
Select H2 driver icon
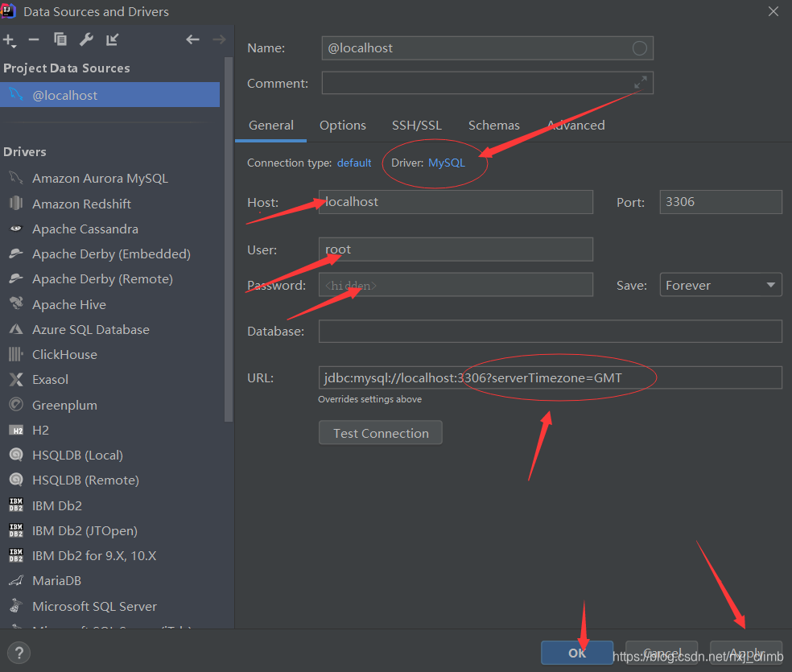(x=16, y=431)
